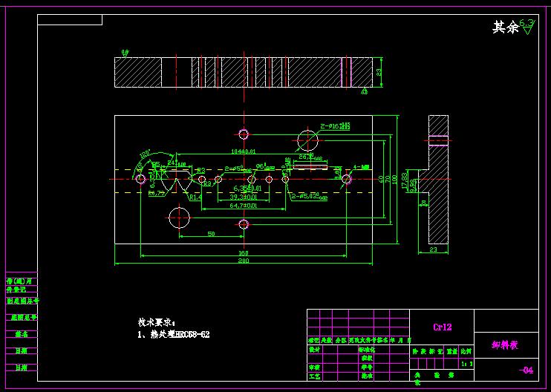Viewport: 551px width, 392px height.
Task: Select the 160 hole-spacing dimension
Action: point(243,253)
